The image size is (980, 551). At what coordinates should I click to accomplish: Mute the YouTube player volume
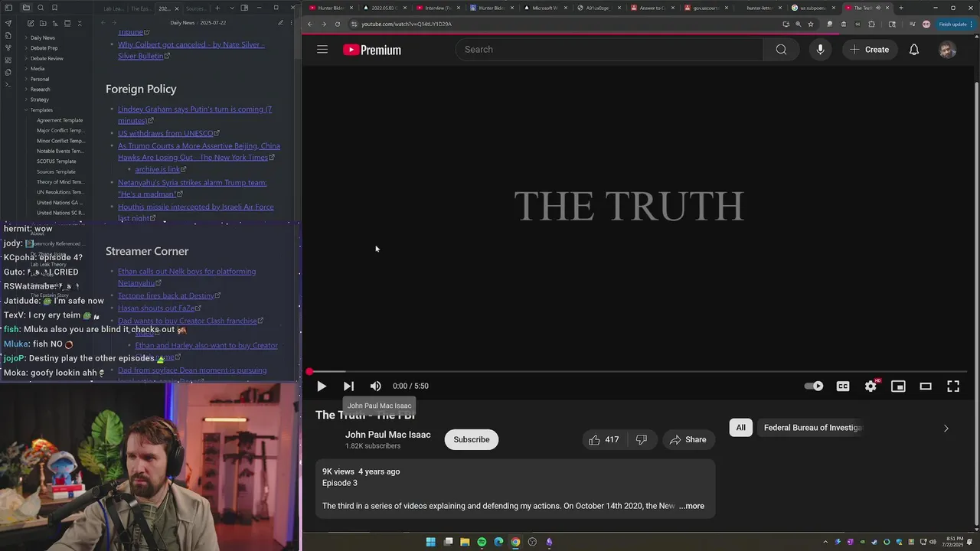tap(375, 386)
